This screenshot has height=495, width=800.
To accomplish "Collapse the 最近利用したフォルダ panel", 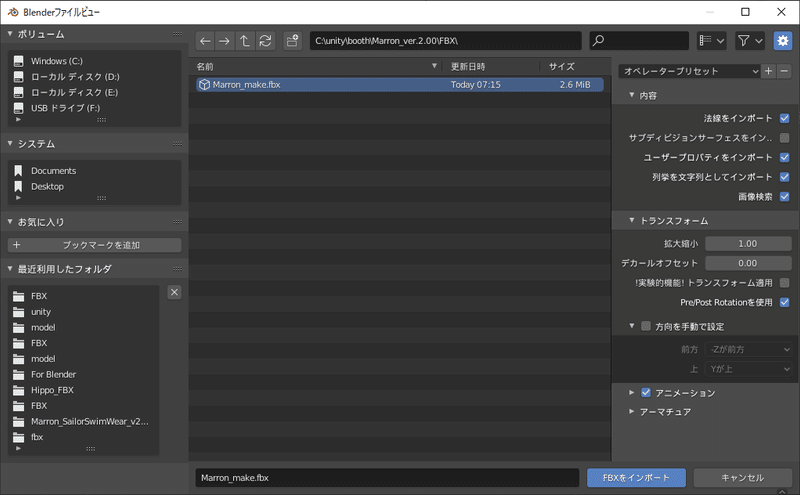I will 10,268.
